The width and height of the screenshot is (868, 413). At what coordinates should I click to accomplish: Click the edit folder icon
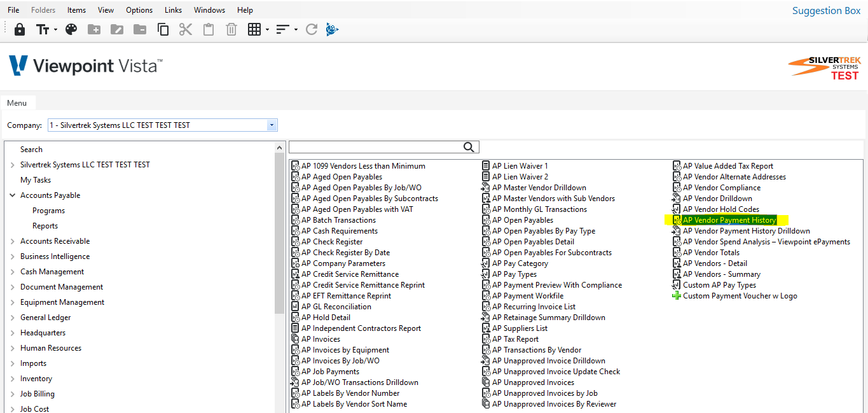(x=117, y=29)
